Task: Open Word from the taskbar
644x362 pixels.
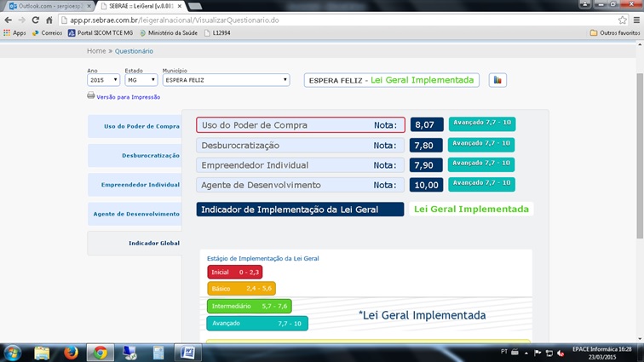Action: coord(187,352)
